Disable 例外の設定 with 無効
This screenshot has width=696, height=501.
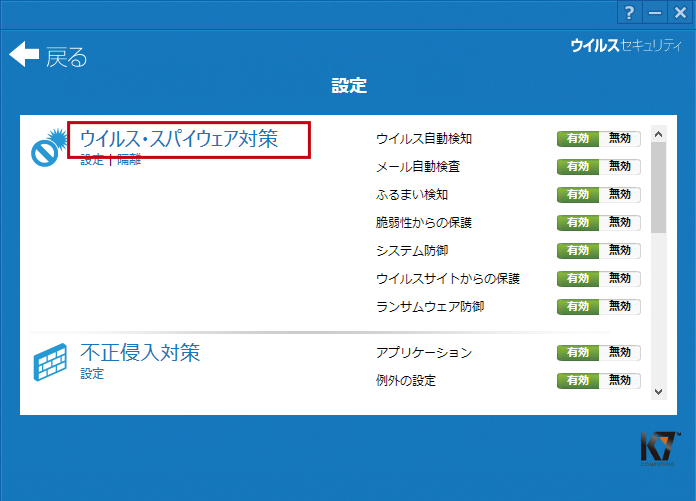point(620,380)
